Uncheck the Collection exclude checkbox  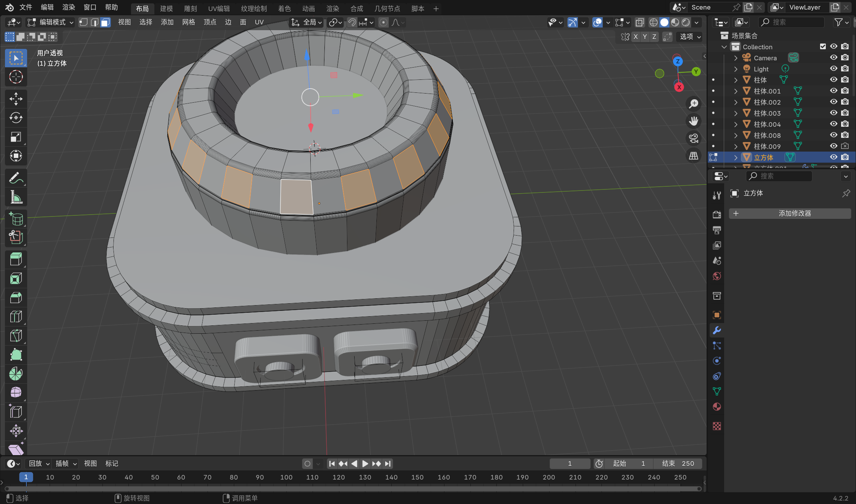[x=823, y=47]
